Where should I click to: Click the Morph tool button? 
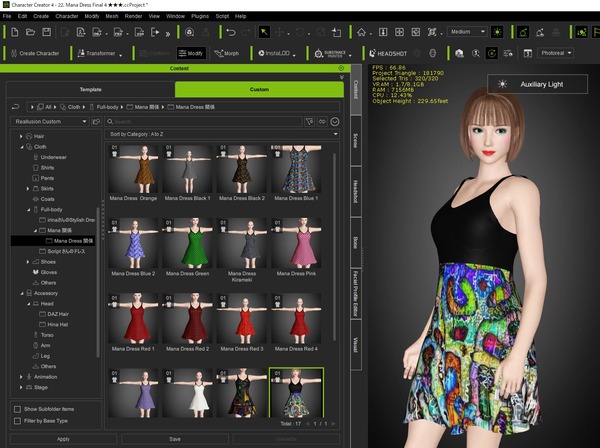click(x=227, y=54)
